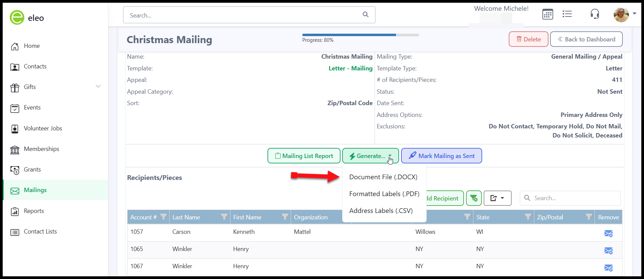The height and width of the screenshot is (279, 644).
Task: Remove recipient 1065 Winkler from mailing
Action: pos(608,251)
